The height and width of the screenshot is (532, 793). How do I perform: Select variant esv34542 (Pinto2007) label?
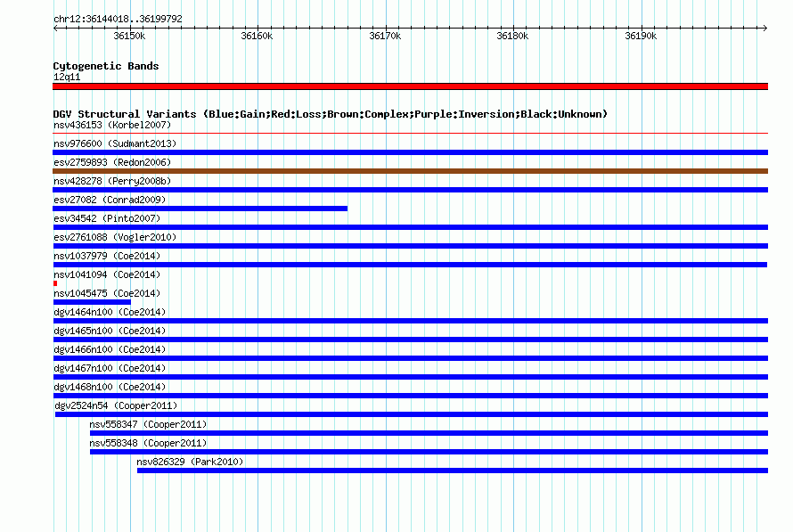tap(107, 218)
